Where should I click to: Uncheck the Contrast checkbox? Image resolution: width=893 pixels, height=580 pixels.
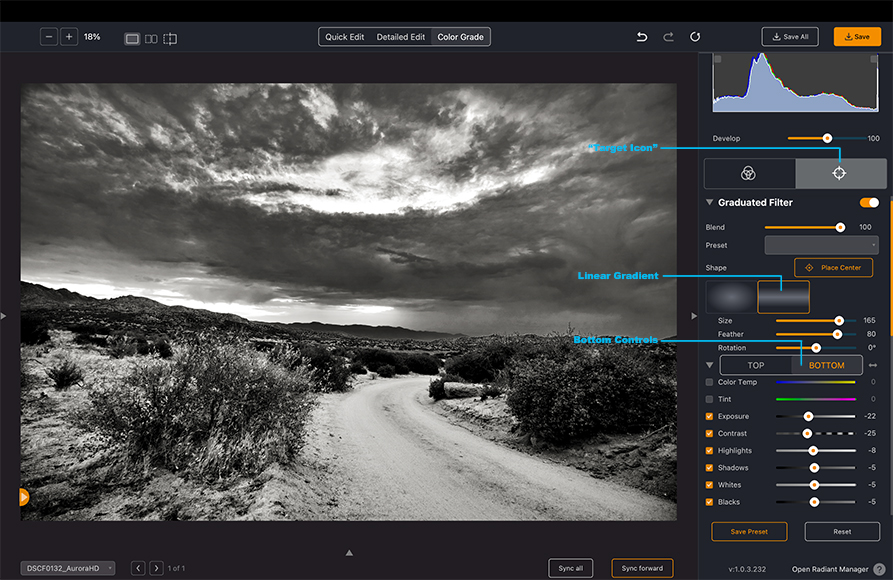[709, 434]
